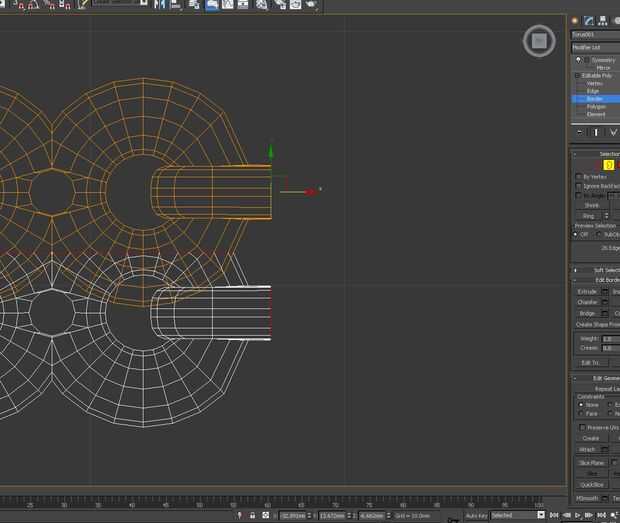
Task: Select Polygon sub-object level in stack
Action: (595, 106)
